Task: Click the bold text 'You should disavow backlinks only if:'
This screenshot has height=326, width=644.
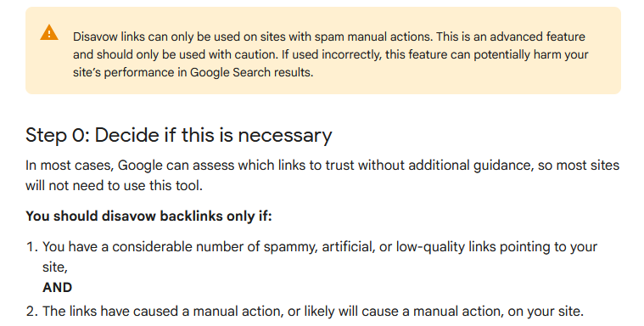Action: (148, 216)
